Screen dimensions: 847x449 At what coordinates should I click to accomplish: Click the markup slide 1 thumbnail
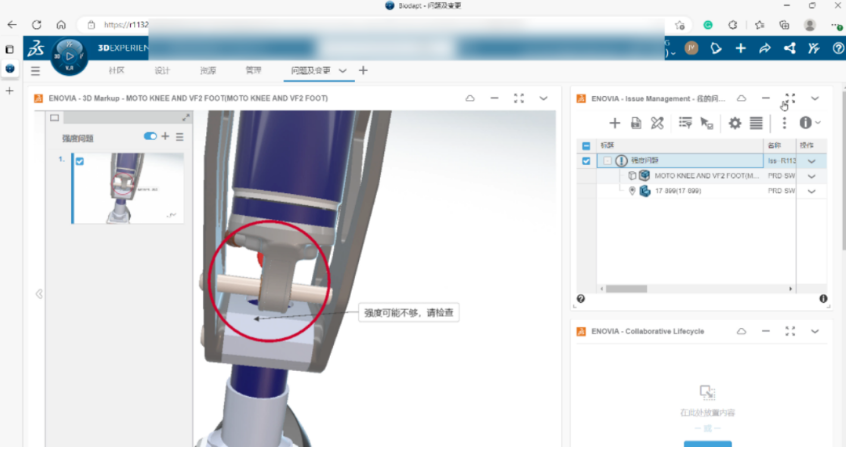(x=127, y=188)
